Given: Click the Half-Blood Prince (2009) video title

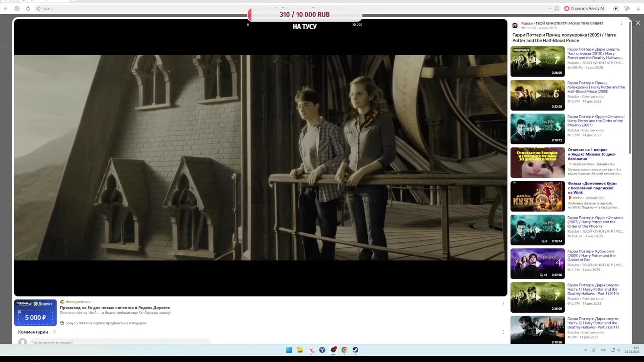Looking at the screenshot, I should (x=564, y=38).
